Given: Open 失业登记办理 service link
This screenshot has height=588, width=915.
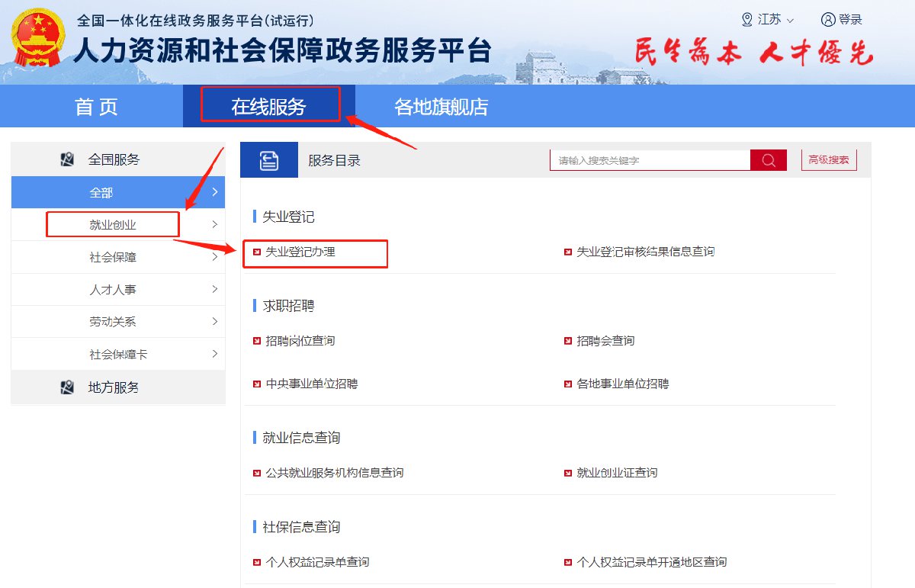Looking at the screenshot, I should click(300, 252).
